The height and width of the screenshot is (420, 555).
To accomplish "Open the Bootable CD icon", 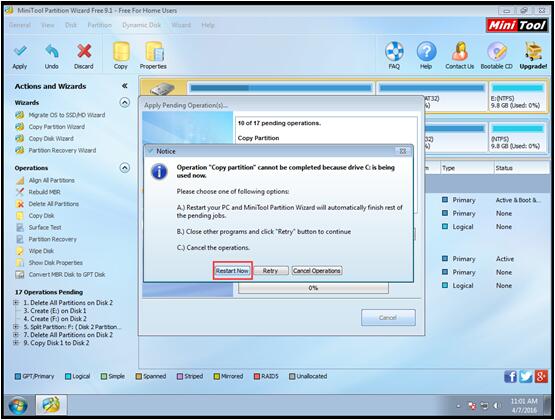I will pyautogui.click(x=497, y=52).
